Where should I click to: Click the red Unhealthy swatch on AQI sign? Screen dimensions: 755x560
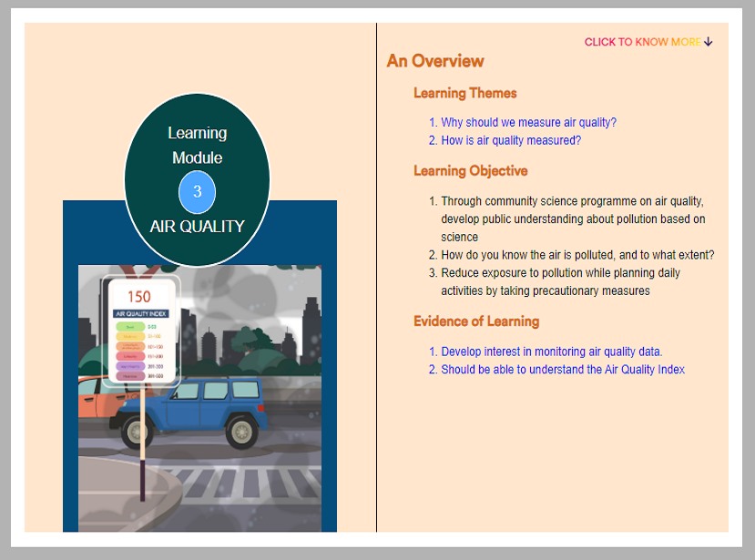click(x=130, y=356)
